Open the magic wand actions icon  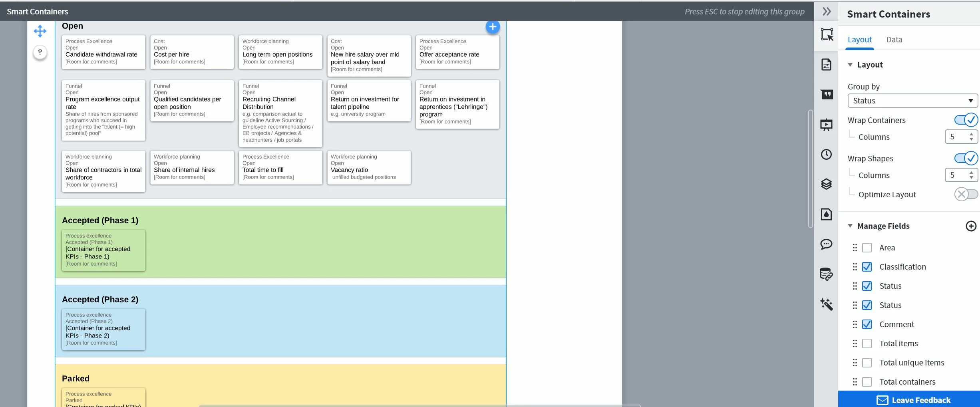(x=826, y=304)
